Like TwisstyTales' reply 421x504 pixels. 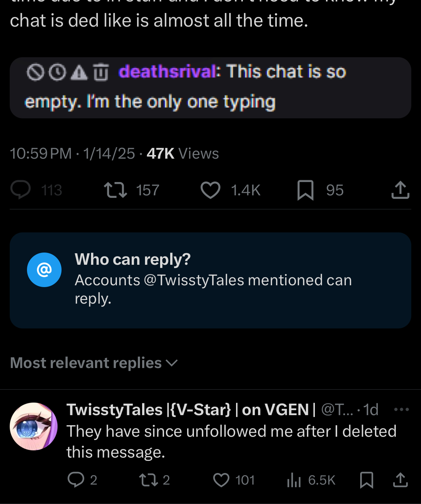pyautogui.click(x=221, y=480)
